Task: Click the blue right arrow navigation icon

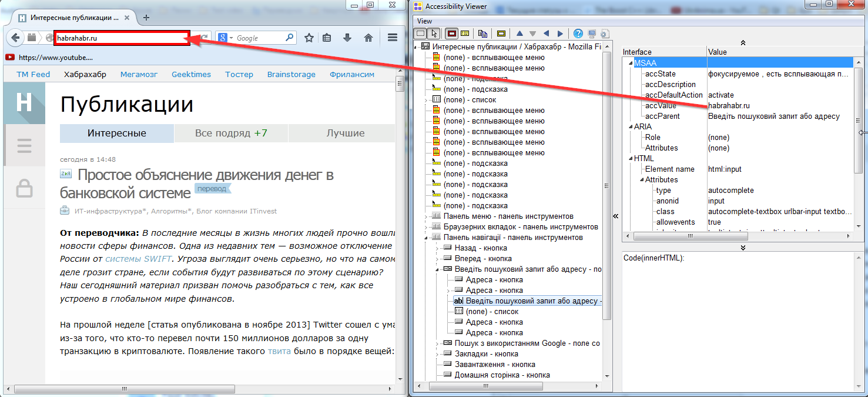Action: [x=560, y=34]
